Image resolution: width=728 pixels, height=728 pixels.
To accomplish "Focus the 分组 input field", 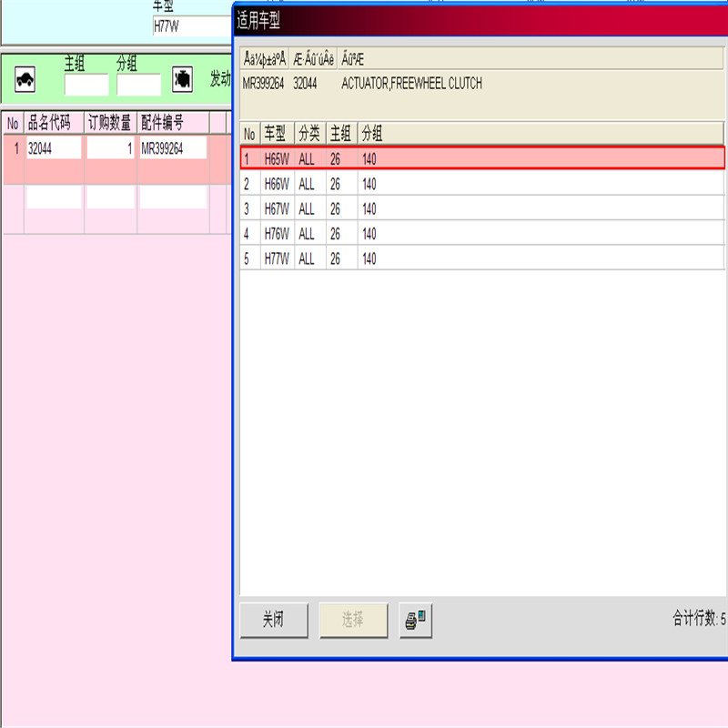I will 139,85.
